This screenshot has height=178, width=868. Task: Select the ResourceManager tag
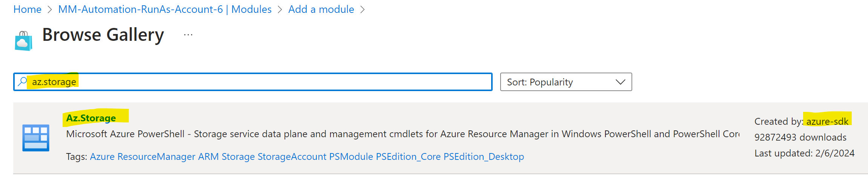tap(156, 156)
